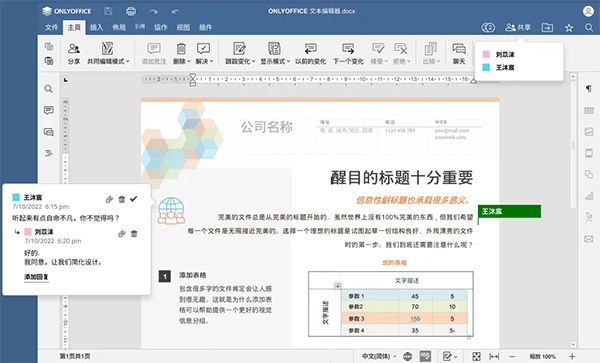This screenshot has width=600, height=363.
Task: Toggle spell checking icon in status bar
Action: click(425, 356)
